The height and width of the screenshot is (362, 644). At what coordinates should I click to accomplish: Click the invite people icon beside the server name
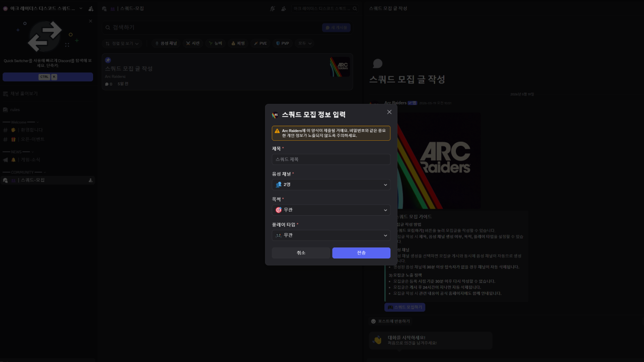[91, 9]
